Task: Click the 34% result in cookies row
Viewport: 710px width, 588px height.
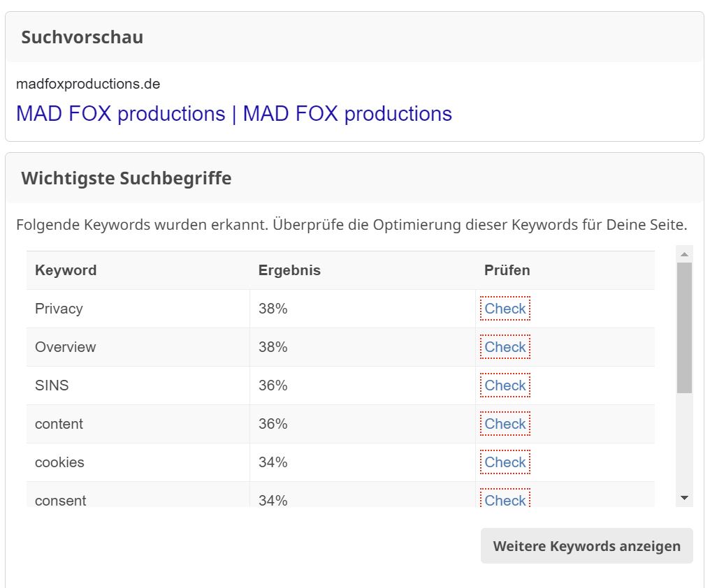Action: [x=273, y=462]
